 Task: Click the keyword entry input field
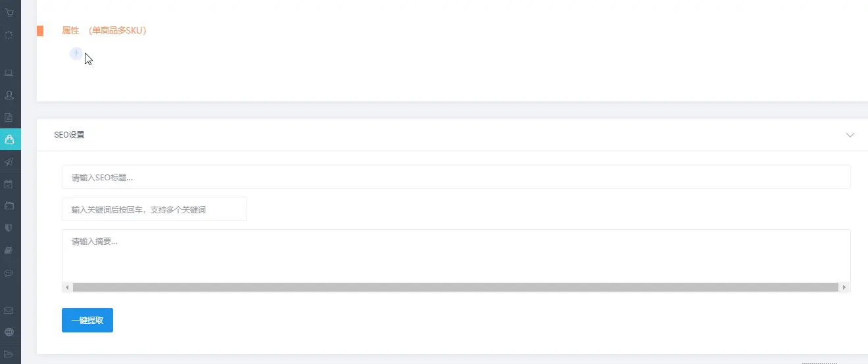(155, 209)
